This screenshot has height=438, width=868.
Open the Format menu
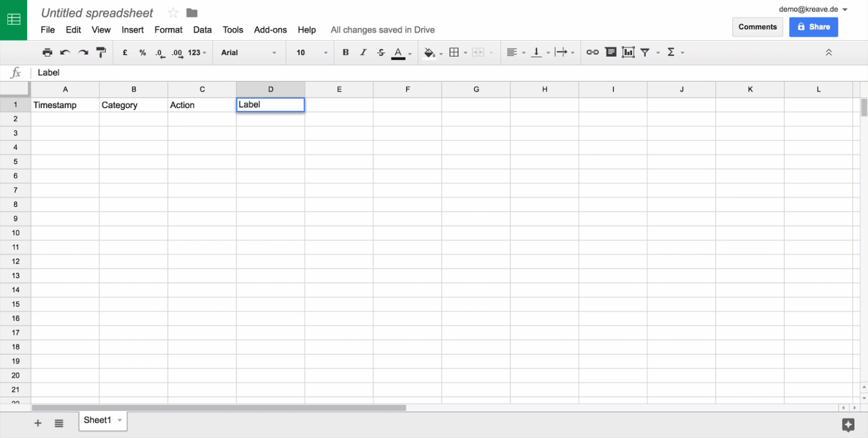pos(168,29)
